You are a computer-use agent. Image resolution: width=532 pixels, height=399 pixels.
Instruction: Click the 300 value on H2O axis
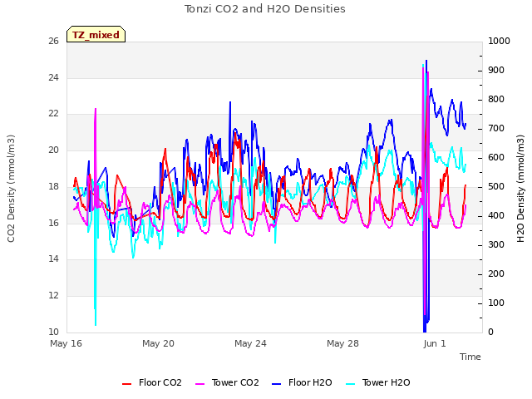click(x=496, y=245)
